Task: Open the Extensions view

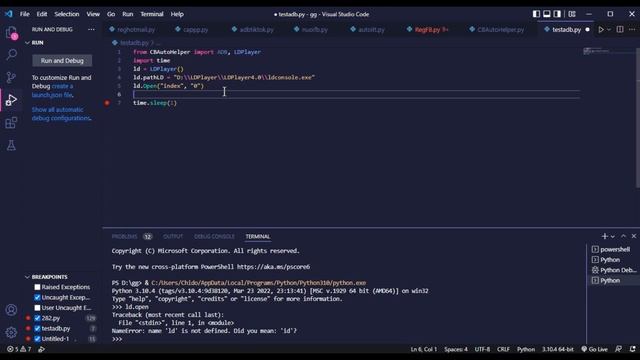Action: click(x=11, y=122)
